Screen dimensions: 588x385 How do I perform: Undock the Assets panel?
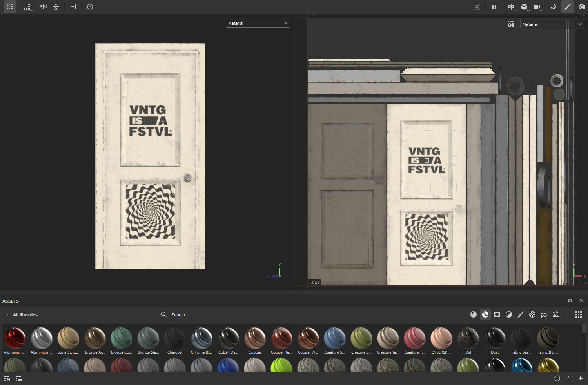(x=570, y=301)
